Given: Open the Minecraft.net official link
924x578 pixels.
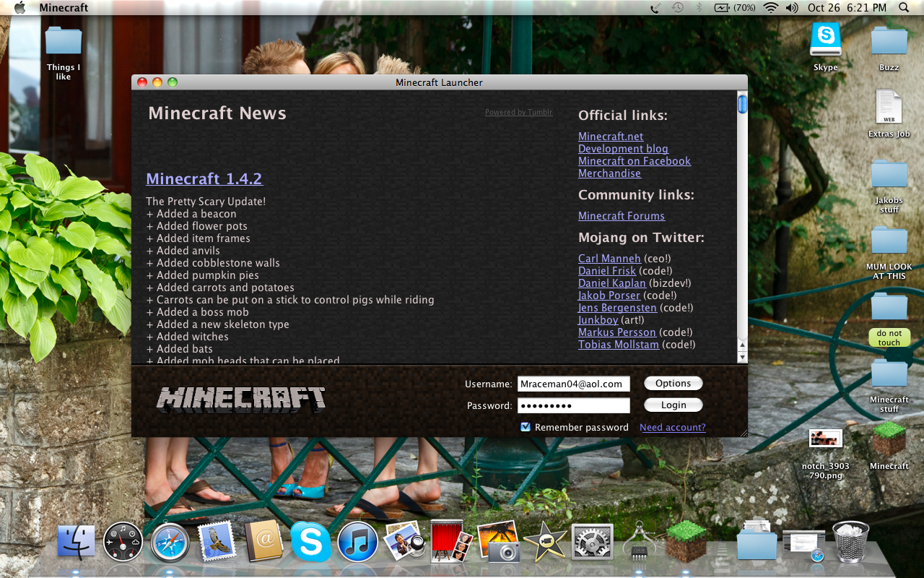Looking at the screenshot, I should tap(611, 137).
